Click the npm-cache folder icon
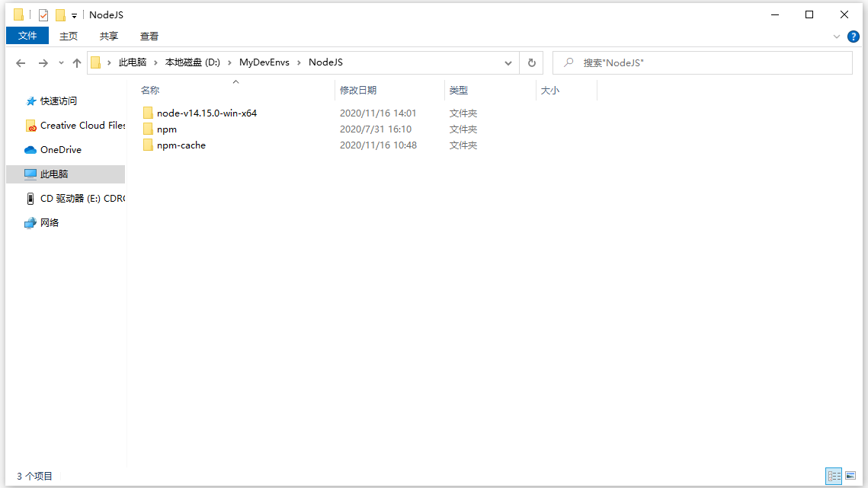This screenshot has height=488, width=868. (x=148, y=145)
